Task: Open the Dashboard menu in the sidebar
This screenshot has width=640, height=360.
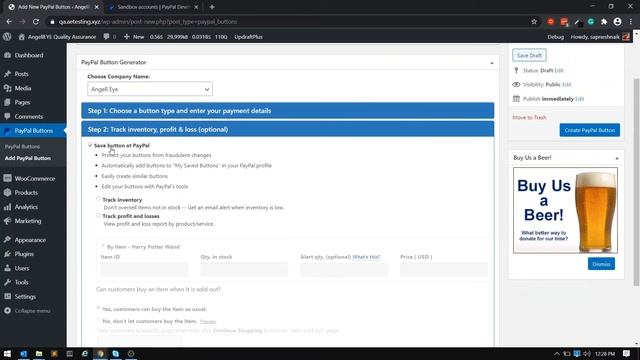Action: [29, 55]
